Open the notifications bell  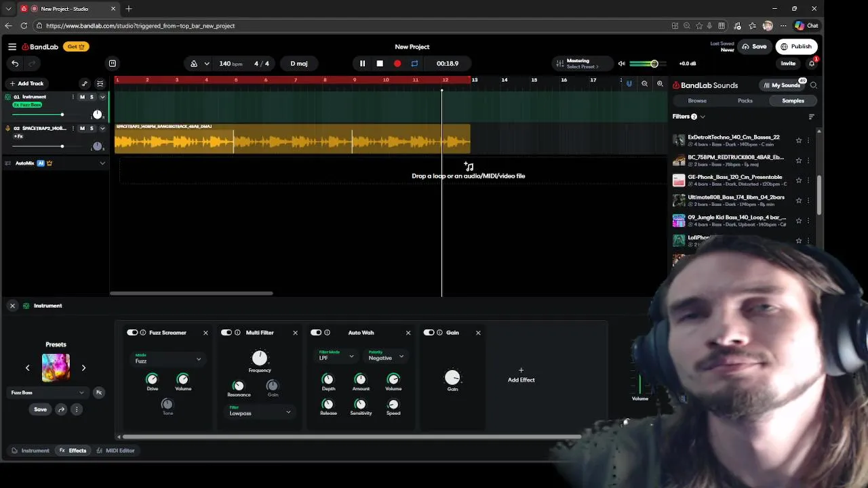[812, 64]
